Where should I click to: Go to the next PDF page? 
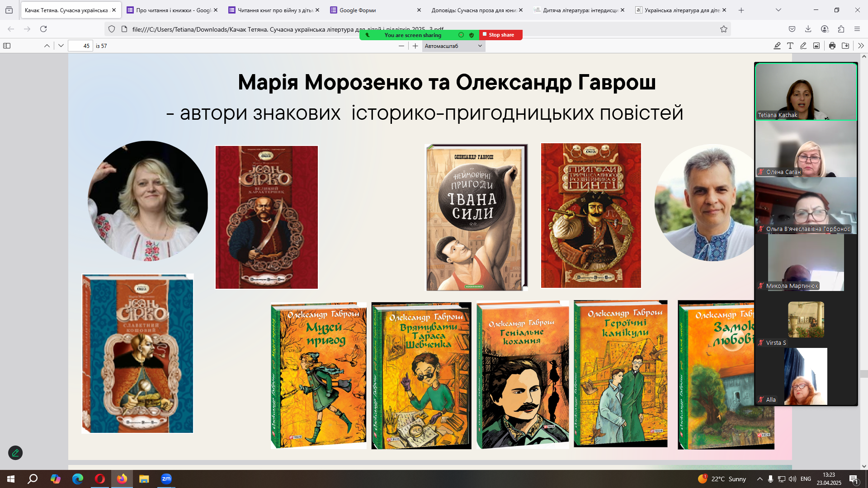tap(61, 46)
